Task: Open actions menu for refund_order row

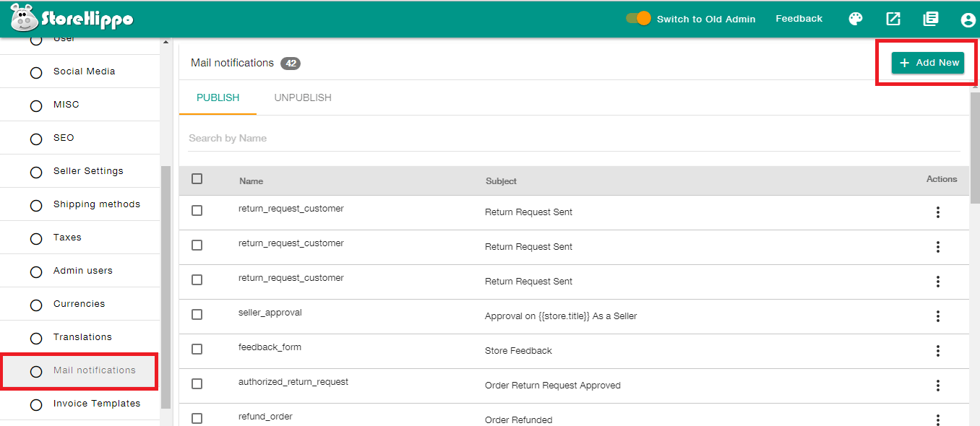Action: point(938,420)
